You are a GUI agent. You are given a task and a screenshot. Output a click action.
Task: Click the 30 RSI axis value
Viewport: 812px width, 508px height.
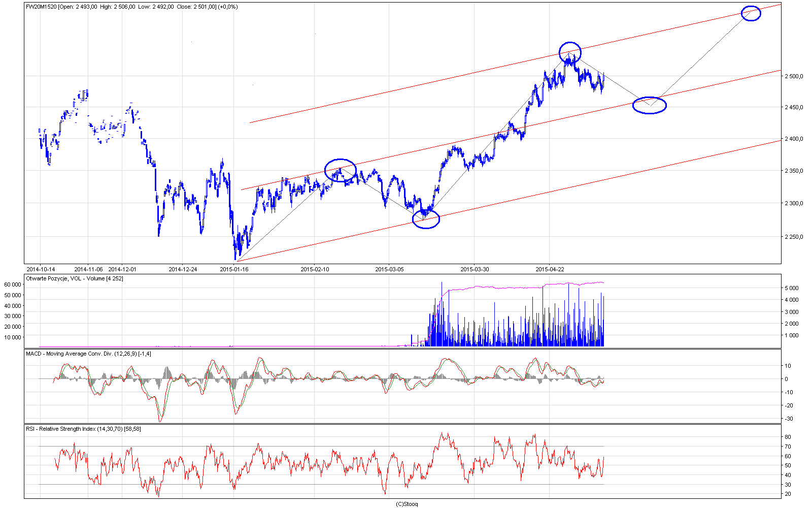(x=788, y=485)
